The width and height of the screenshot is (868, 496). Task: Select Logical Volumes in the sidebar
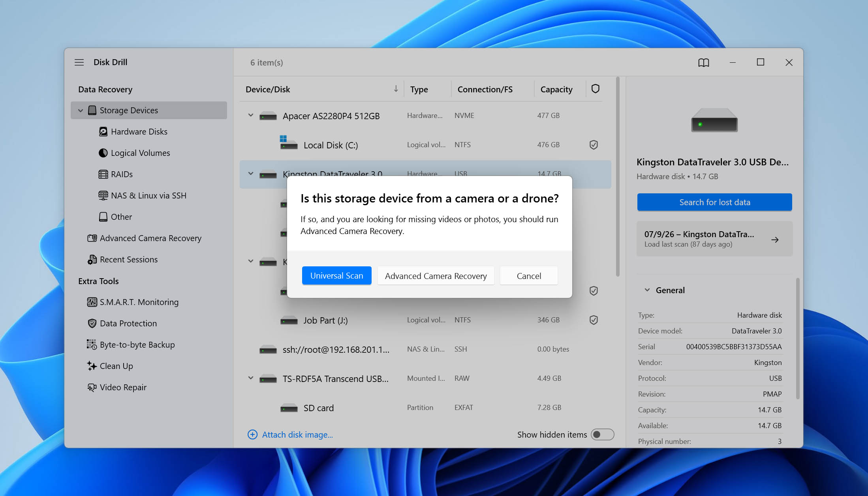(140, 153)
